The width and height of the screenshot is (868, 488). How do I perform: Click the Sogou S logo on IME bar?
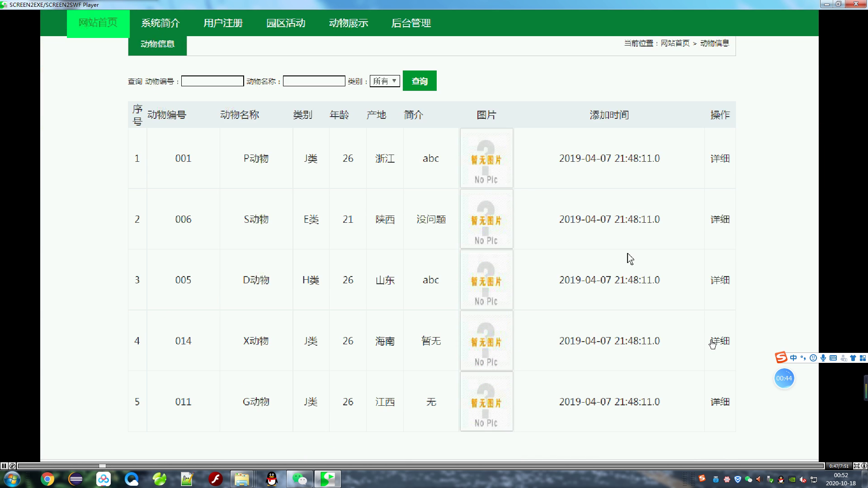tap(781, 357)
